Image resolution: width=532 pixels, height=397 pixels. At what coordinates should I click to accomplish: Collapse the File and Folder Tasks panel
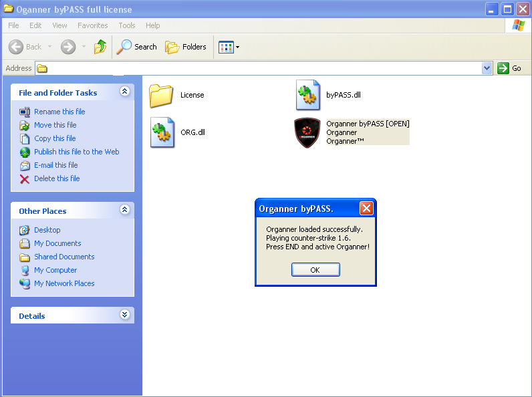point(124,92)
